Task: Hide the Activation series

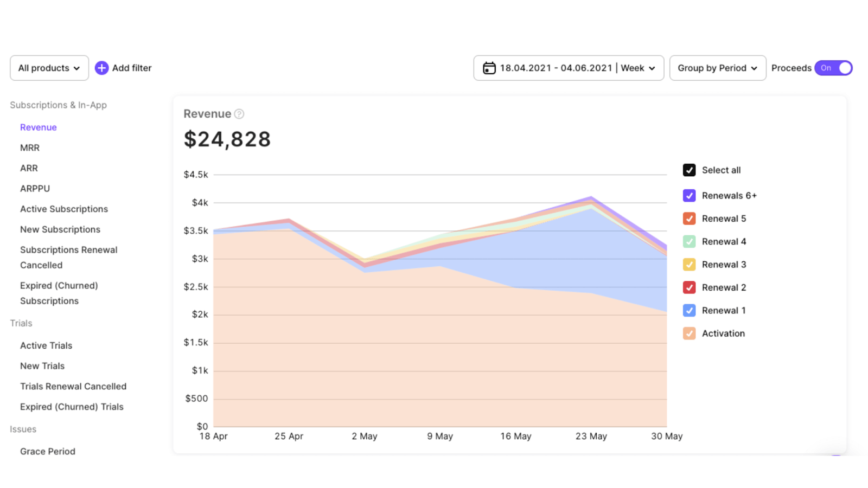Action: (x=689, y=333)
